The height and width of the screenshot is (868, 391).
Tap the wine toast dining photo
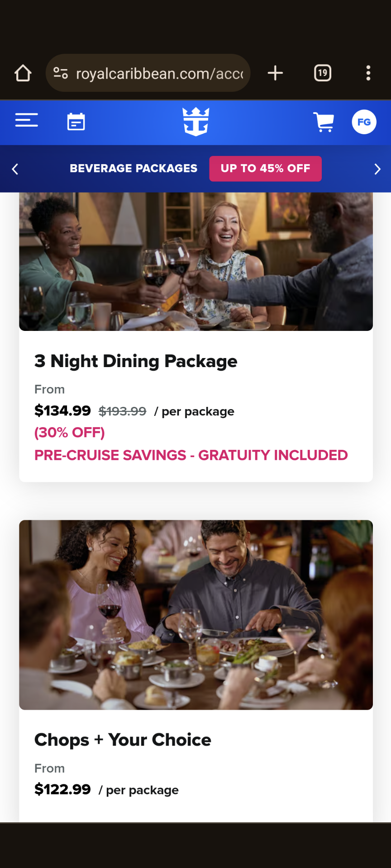pos(196,261)
